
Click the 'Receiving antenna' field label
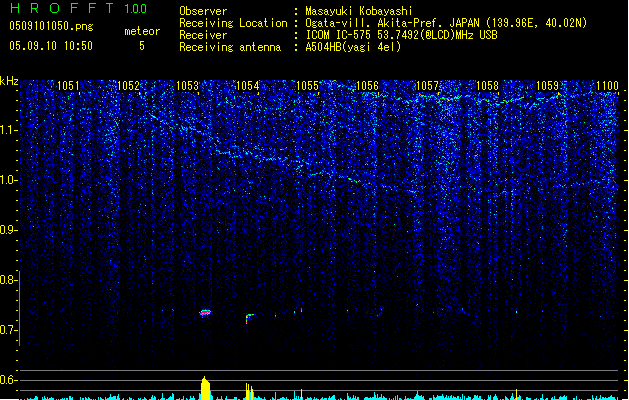[x=230, y=47]
